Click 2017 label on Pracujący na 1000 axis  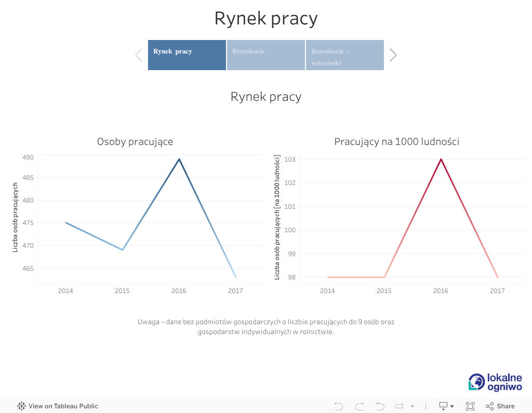[497, 290]
